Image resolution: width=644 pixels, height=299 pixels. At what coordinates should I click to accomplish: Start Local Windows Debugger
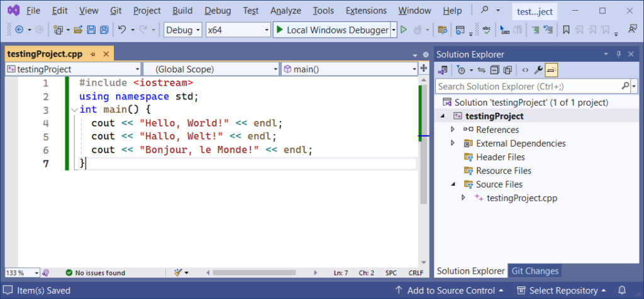(332, 30)
